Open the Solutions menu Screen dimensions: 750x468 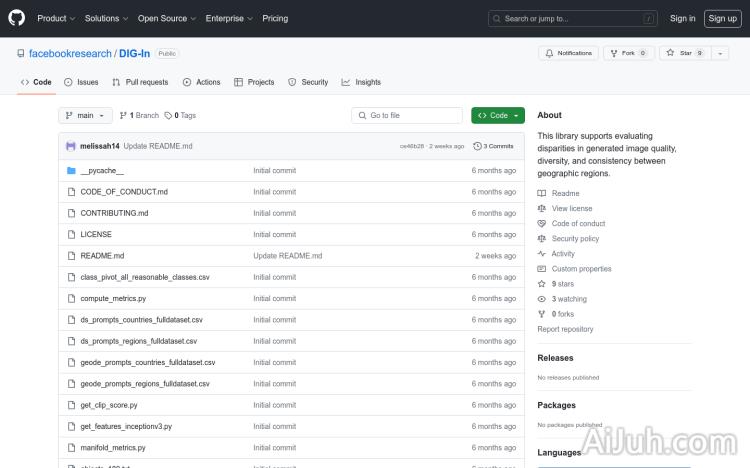coord(105,18)
